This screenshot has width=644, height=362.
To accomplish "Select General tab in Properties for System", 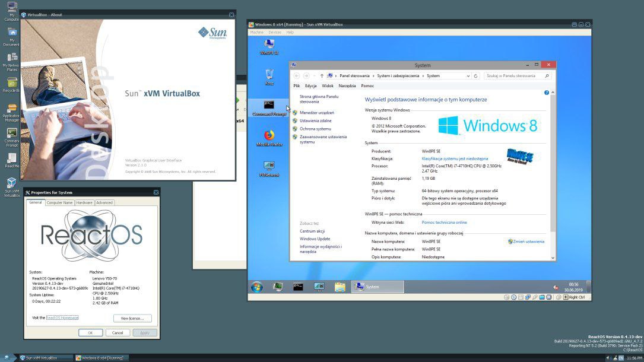I will (36, 202).
